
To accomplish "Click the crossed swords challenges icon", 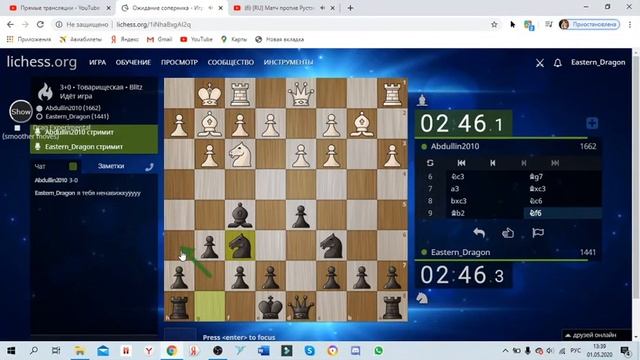I will 540,63.
